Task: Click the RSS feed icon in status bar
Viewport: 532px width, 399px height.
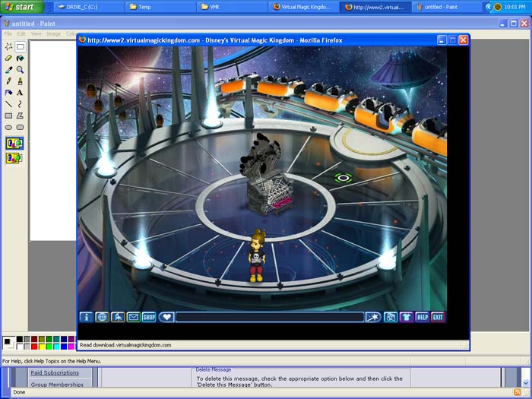Action: 517,392
